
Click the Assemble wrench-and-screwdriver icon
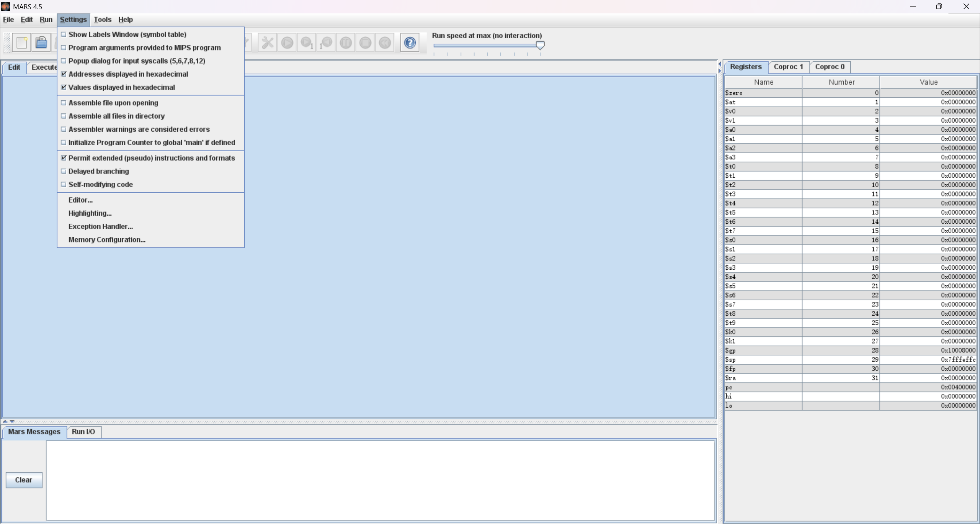(268, 43)
